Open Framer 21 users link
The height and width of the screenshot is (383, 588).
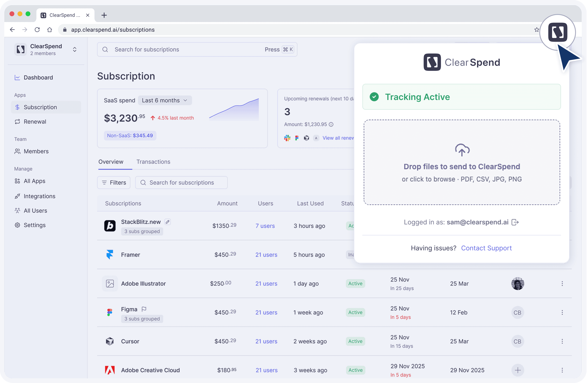pos(266,255)
